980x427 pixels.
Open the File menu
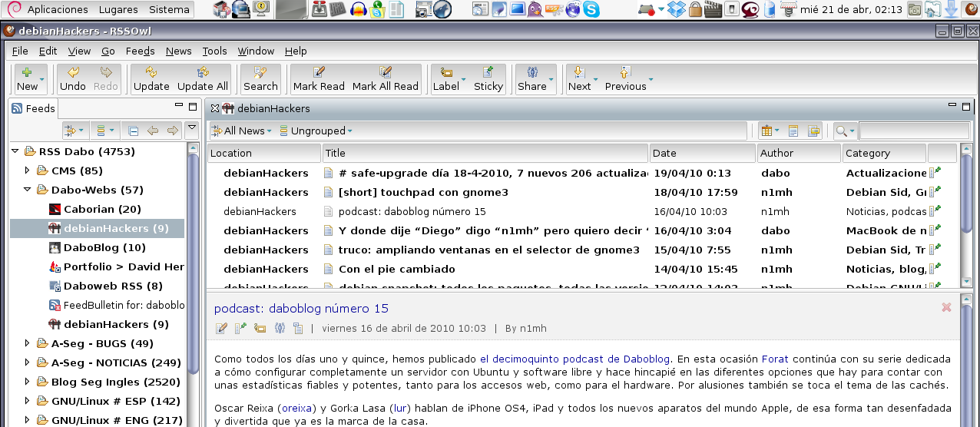[x=20, y=51]
